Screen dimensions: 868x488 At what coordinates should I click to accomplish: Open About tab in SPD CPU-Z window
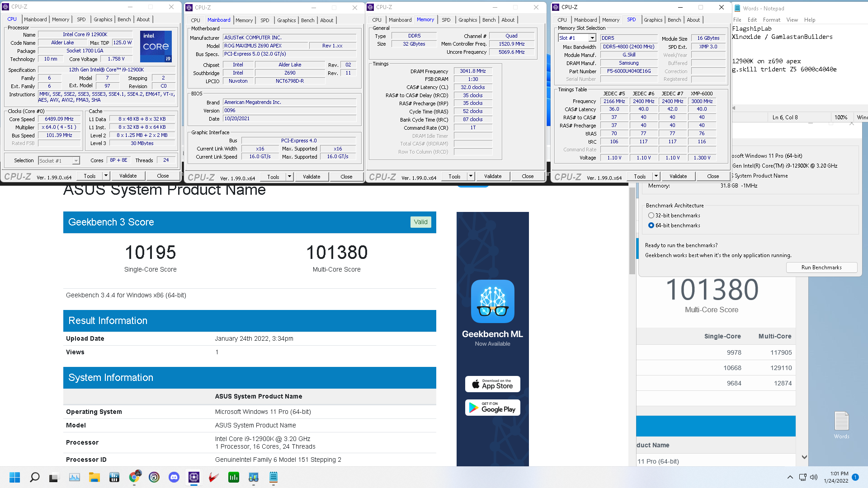[x=693, y=20]
